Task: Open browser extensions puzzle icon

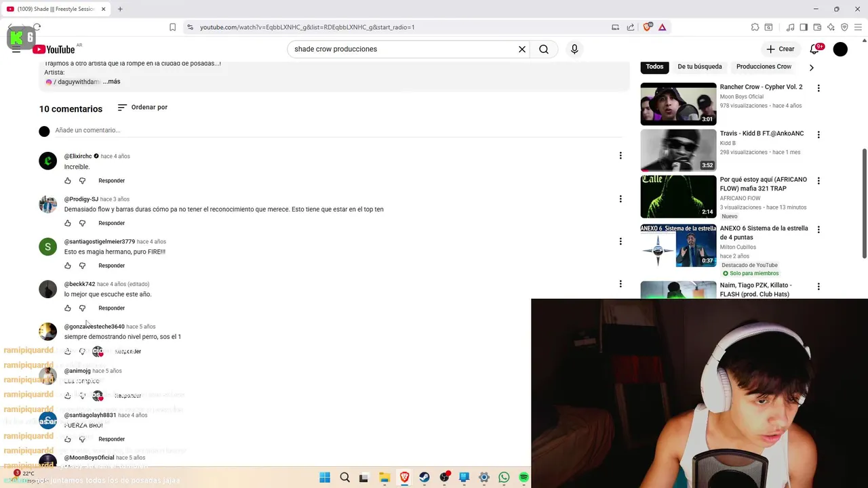Action: [755, 27]
